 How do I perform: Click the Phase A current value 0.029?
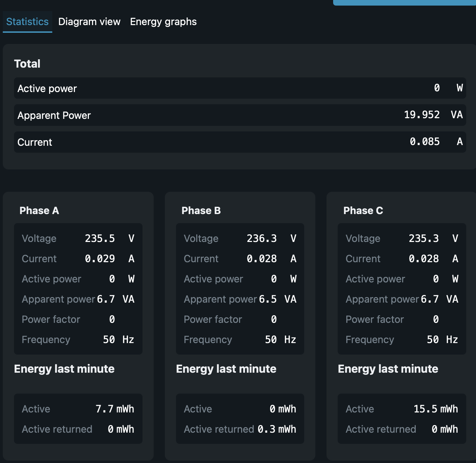100,259
